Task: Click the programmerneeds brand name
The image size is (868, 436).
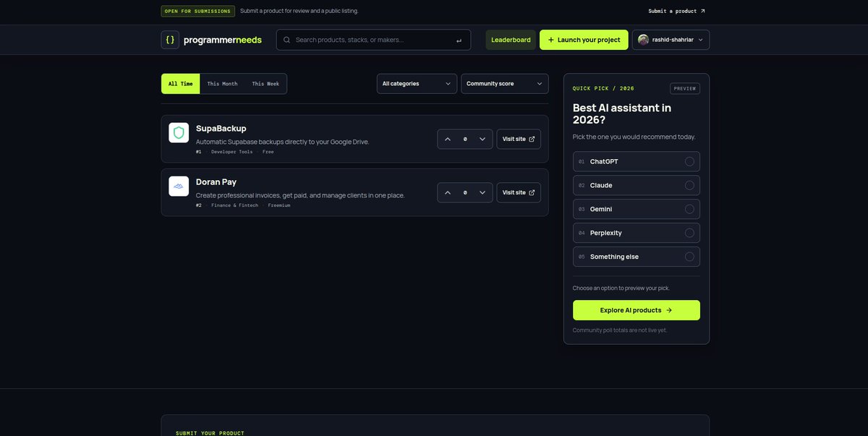Action: (x=223, y=40)
